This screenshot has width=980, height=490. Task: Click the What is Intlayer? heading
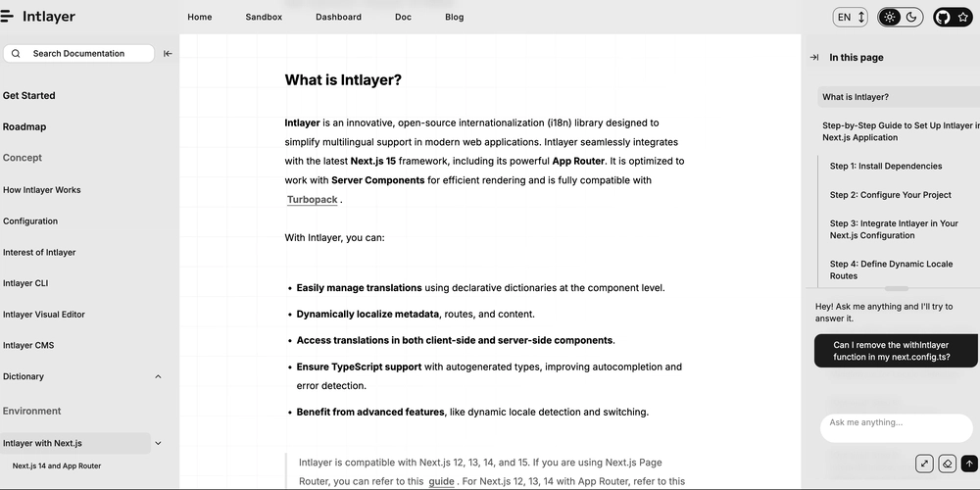343,80
